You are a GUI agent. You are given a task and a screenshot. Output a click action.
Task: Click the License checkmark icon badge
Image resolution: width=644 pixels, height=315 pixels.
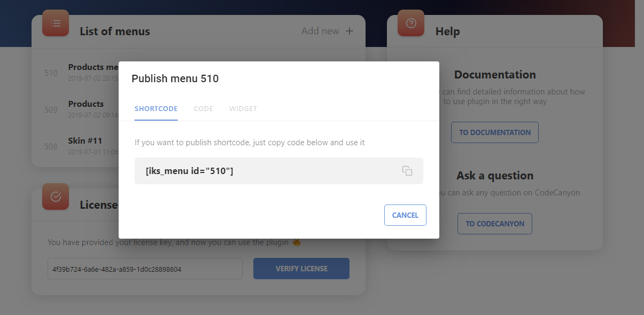coord(56,196)
